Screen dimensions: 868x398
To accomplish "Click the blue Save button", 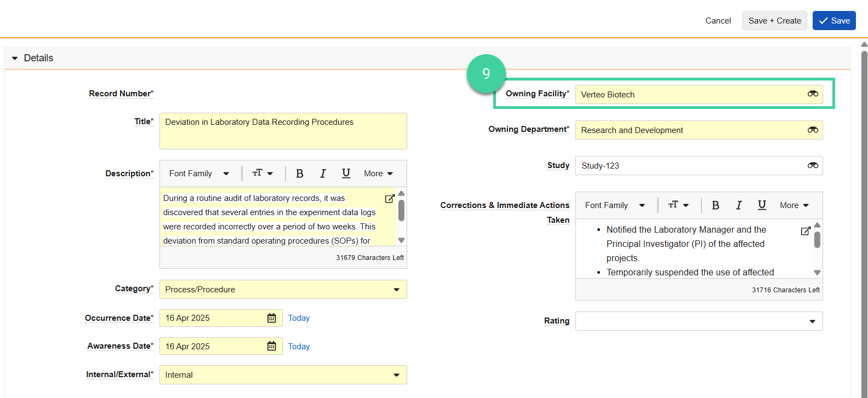I will coord(834,21).
